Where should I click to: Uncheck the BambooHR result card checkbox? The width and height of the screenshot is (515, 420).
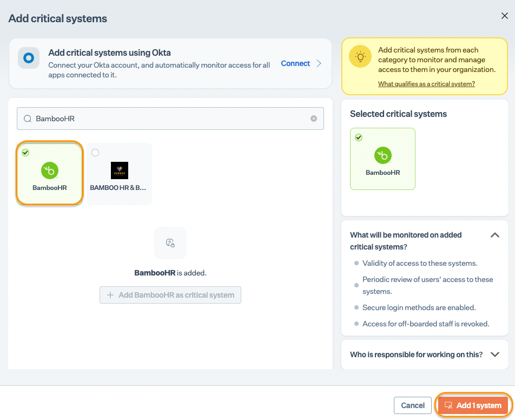[x=25, y=153]
